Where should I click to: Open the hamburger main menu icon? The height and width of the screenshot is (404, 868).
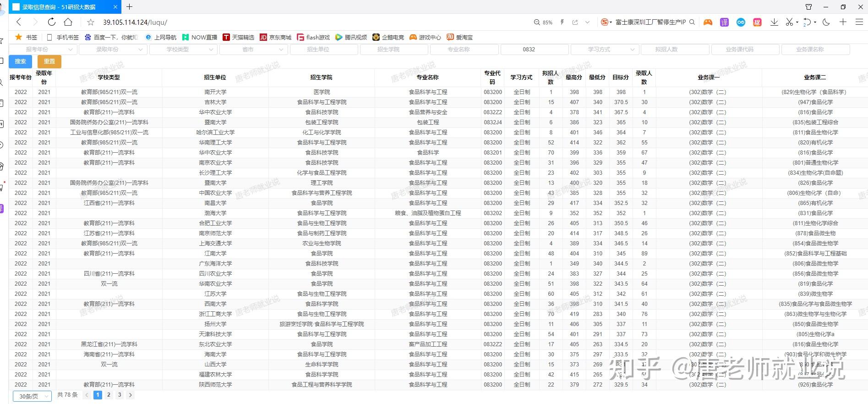pyautogui.click(x=859, y=22)
